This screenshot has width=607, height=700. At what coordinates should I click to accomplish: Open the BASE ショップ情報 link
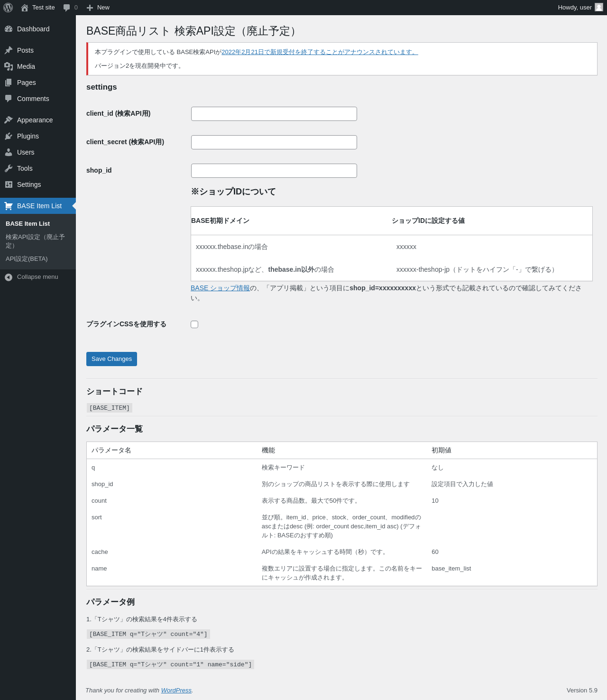(220, 288)
